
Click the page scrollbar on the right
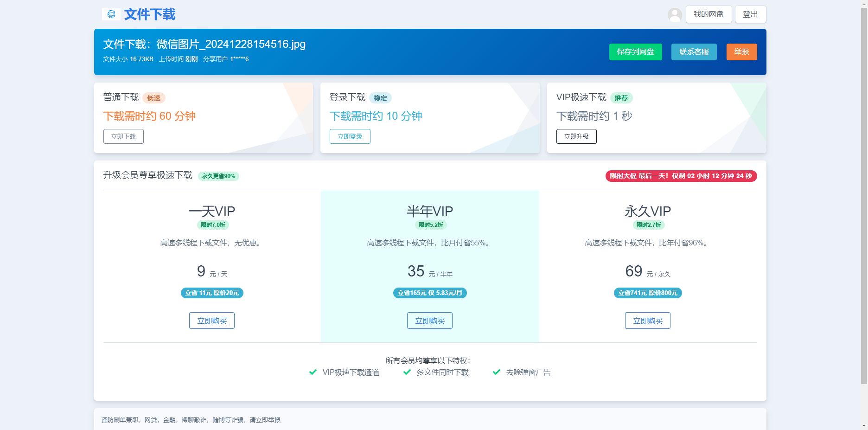click(864, 186)
